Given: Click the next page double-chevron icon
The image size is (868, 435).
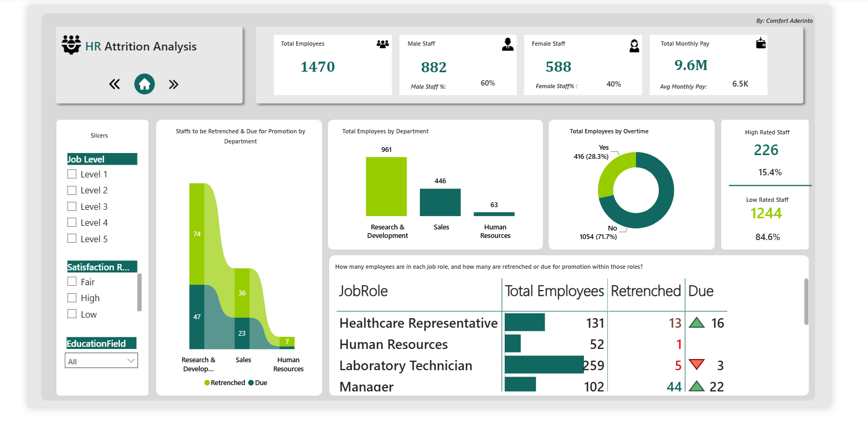Looking at the screenshot, I should pos(174,84).
